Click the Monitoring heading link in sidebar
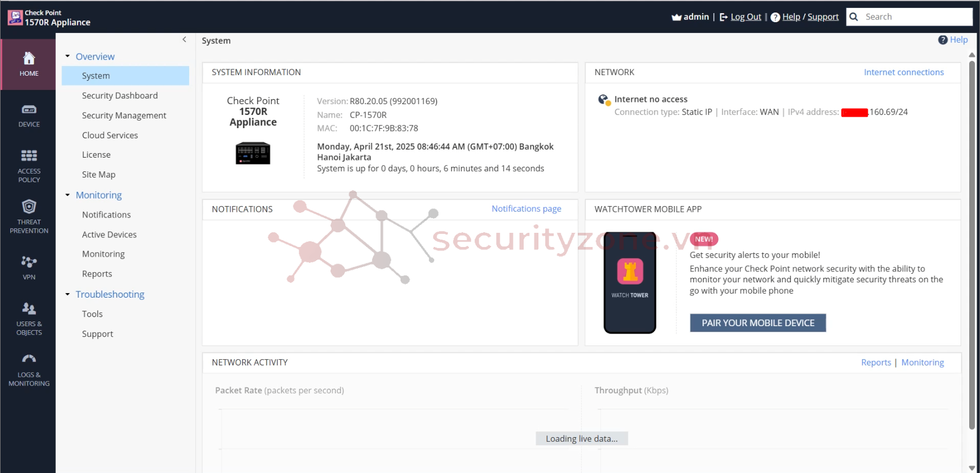This screenshot has width=980, height=473. coord(99,195)
